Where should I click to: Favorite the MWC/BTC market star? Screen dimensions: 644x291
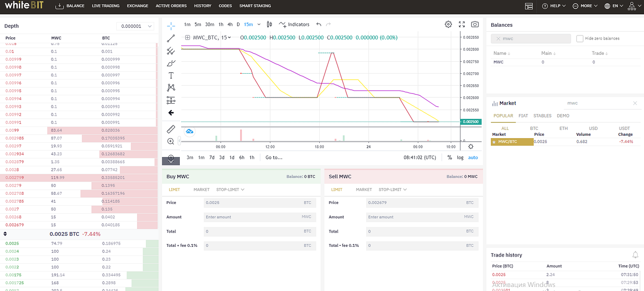point(494,142)
